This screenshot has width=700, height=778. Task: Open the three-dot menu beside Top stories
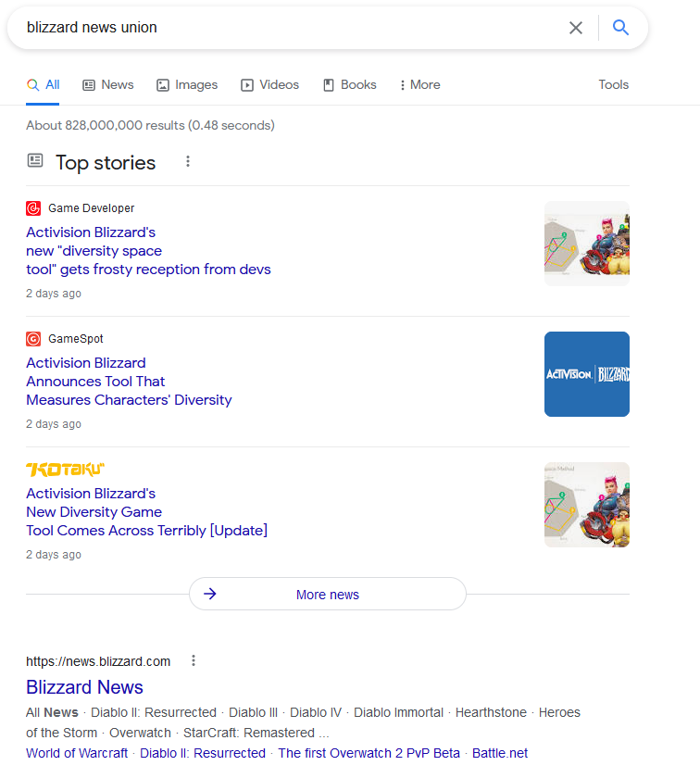[188, 162]
